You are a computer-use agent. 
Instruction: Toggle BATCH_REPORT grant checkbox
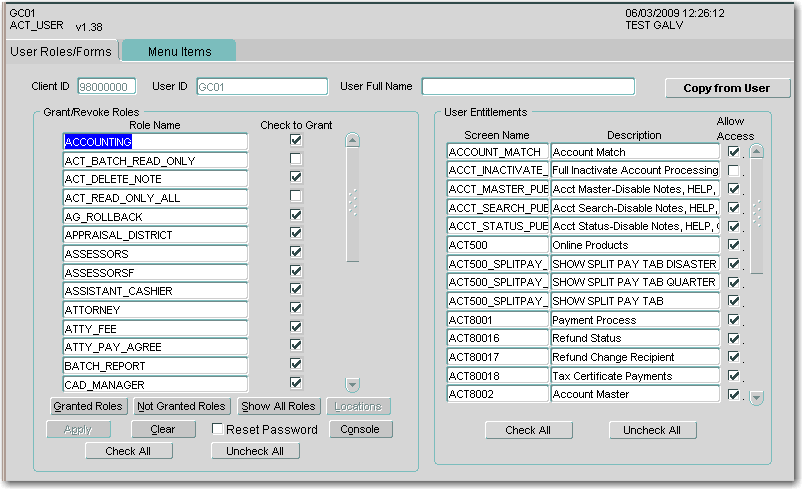(x=296, y=364)
